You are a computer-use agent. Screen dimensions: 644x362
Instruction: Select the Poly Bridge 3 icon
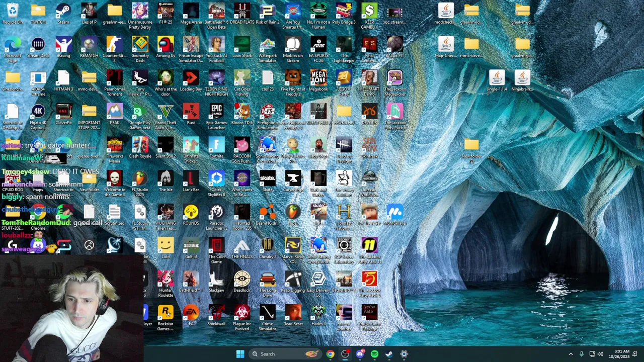point(344,14)
